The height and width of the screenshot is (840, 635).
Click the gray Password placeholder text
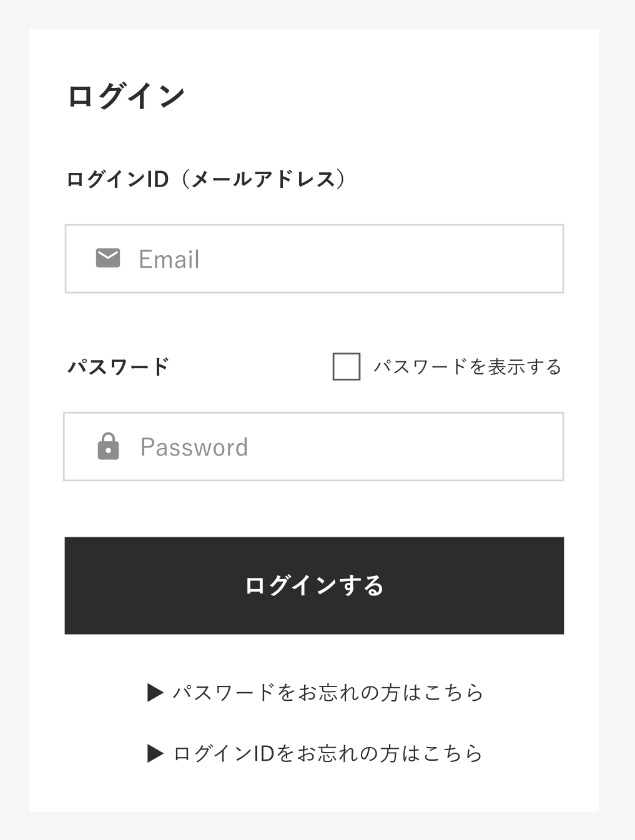coord(194,447)
